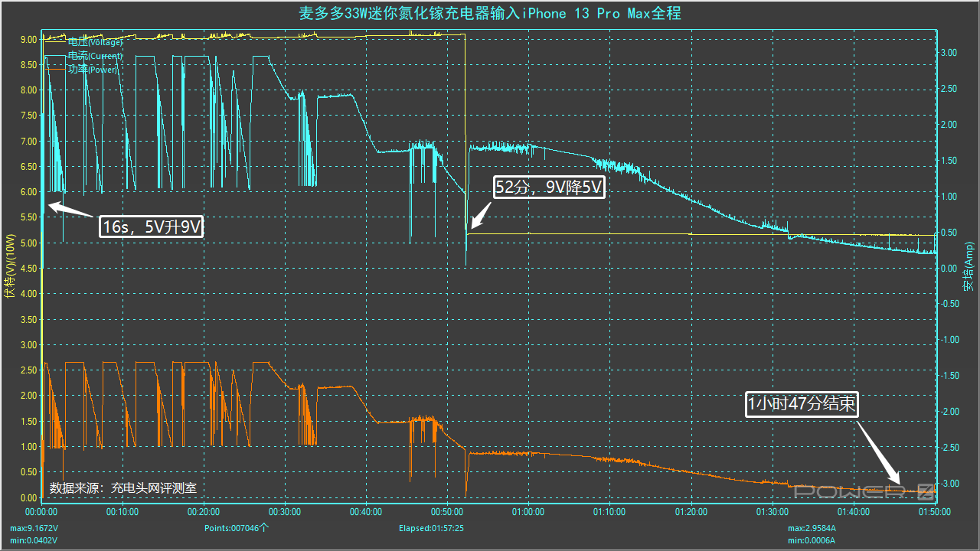Click the 01:40:00 time axis tick

(853, 512)
